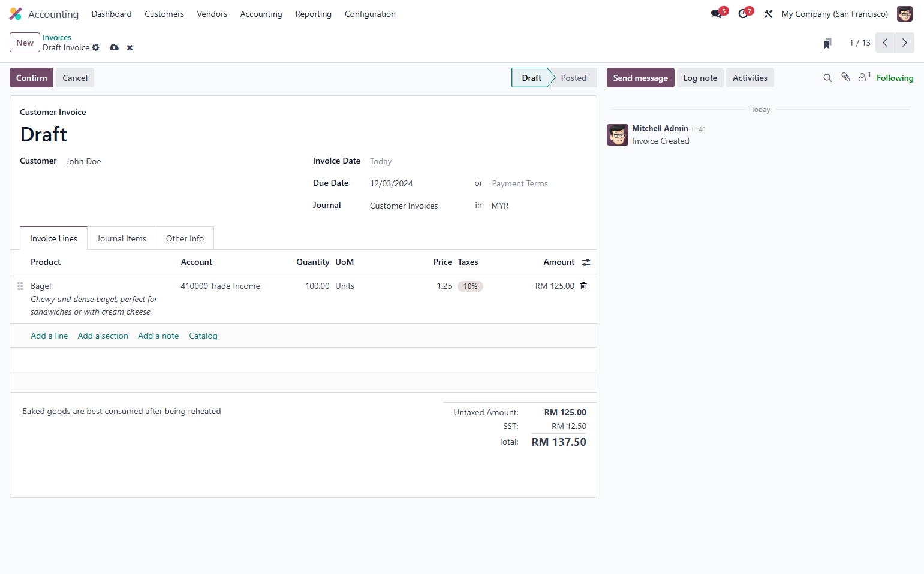Switch to the Other Info tab

(185, 238)
